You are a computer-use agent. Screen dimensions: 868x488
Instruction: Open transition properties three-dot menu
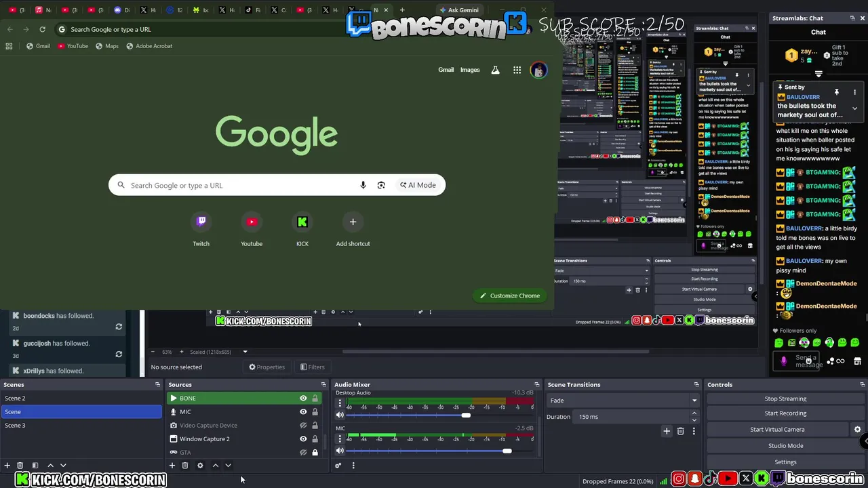694,431
